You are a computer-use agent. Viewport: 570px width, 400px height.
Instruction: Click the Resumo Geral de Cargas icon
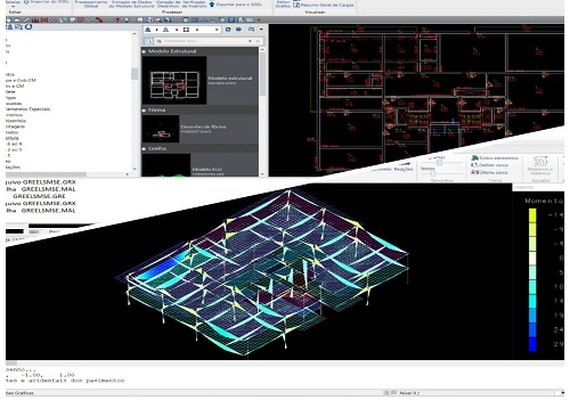point(297,5)
